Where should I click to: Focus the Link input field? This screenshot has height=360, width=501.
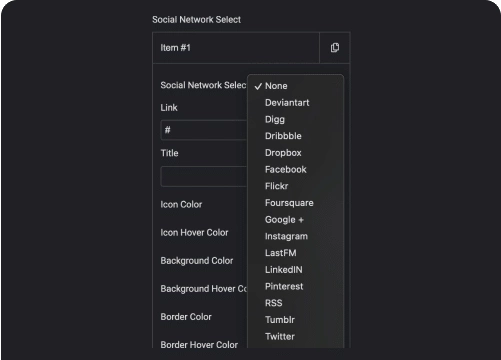click(204, 130)
